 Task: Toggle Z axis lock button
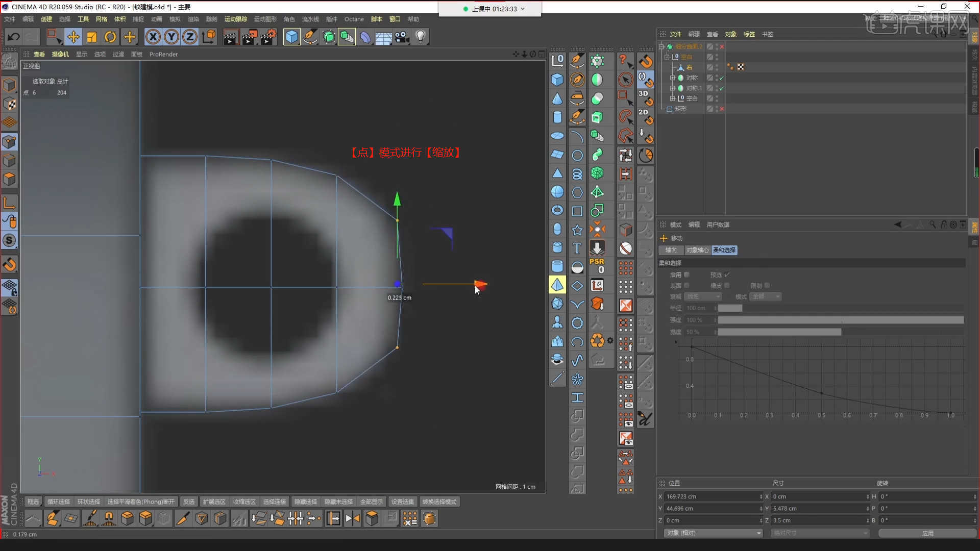(x=190, y=37)
